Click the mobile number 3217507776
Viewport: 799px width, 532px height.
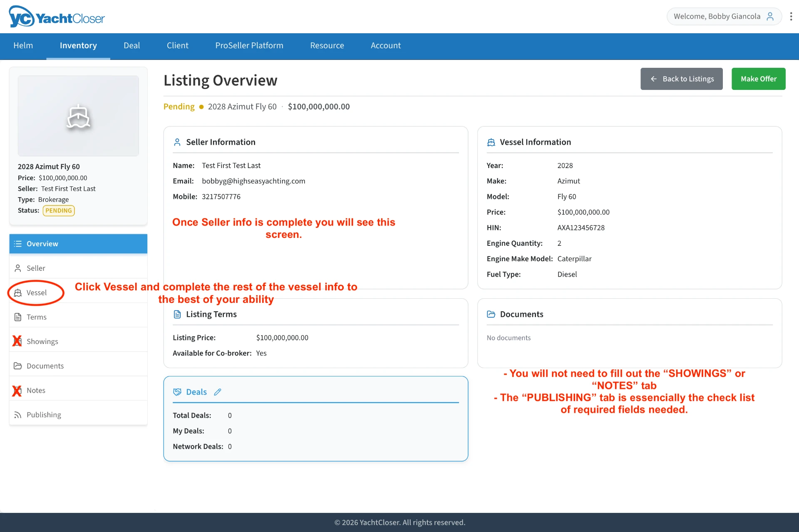coord(221,197)
